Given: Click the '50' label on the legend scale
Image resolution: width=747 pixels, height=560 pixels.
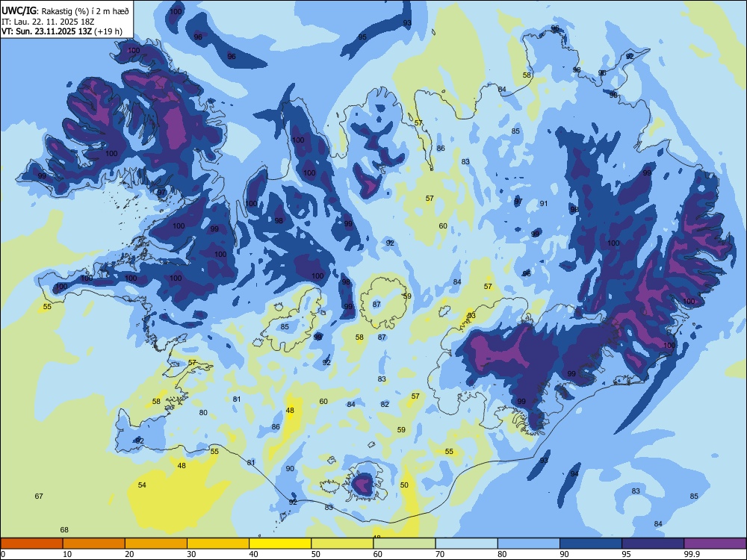Looking at the screenshot, I should [x=315, y=554].
